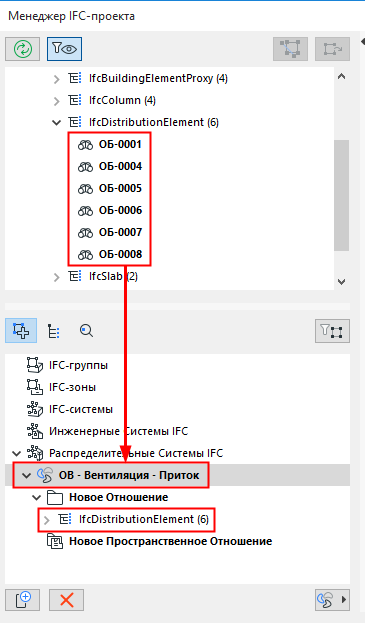The width and height of the screenshot is (365, 623).
Task: Click the Новое Пространственное Отношение icon
Action: coord(55,542)
